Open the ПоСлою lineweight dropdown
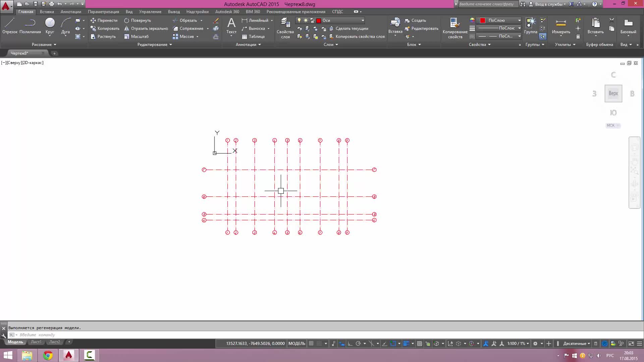 pos(499,28)
